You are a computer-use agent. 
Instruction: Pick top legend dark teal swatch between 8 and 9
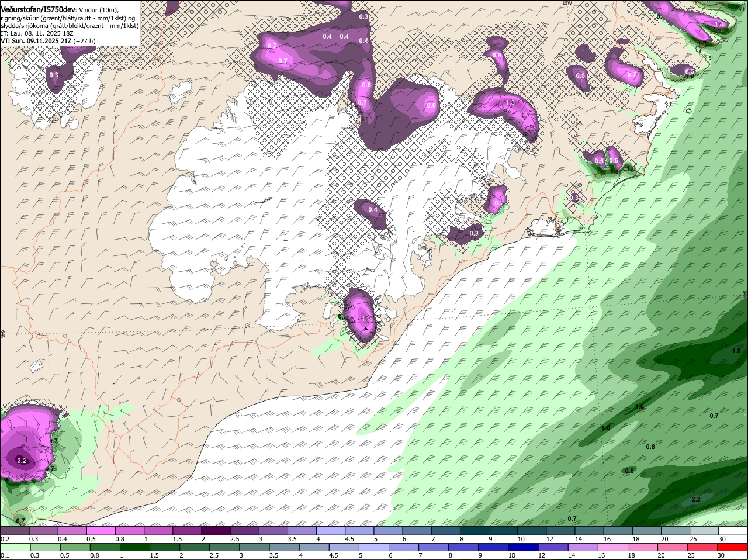[475, 531]
